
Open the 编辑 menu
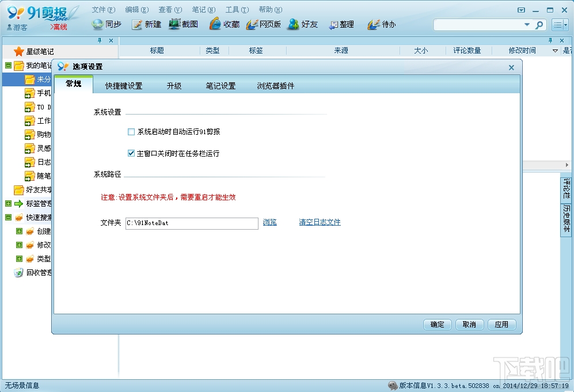136,10
